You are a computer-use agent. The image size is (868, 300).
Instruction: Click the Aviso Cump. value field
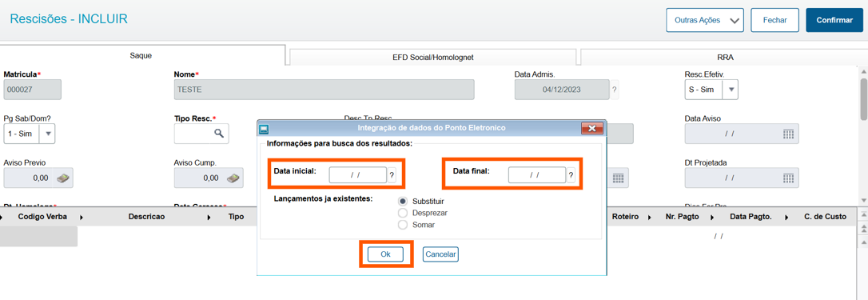pyautogui.click(x=209, y=178)
